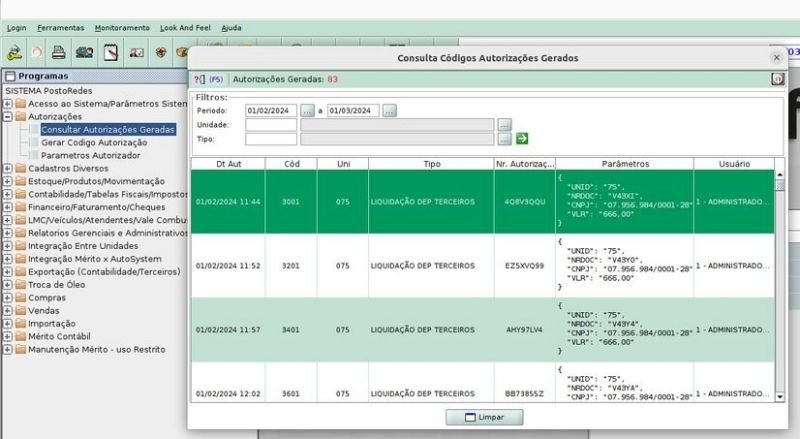Select row dated 01/02/2024 12:02
Viewport: 800px width, 439px height.
[483, 382]
